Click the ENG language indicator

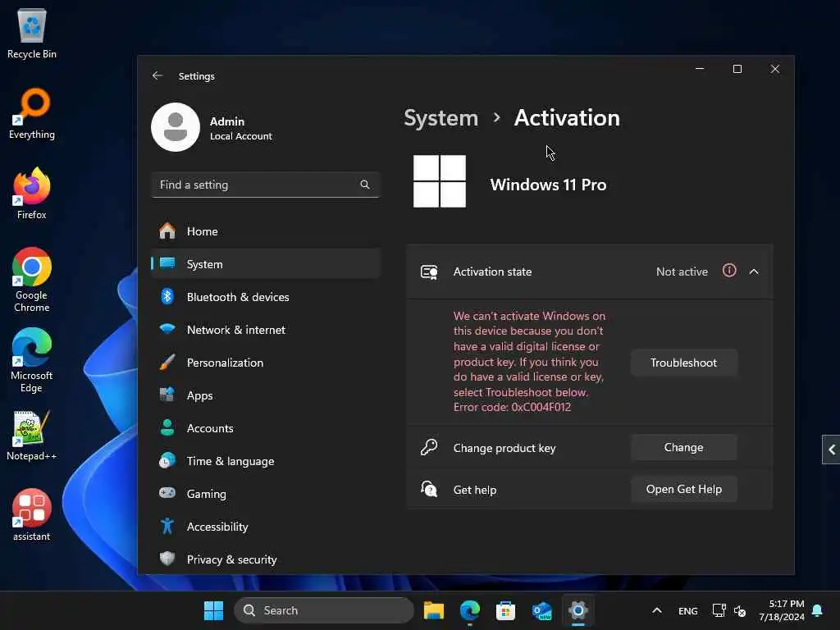[x=688, y=610]
